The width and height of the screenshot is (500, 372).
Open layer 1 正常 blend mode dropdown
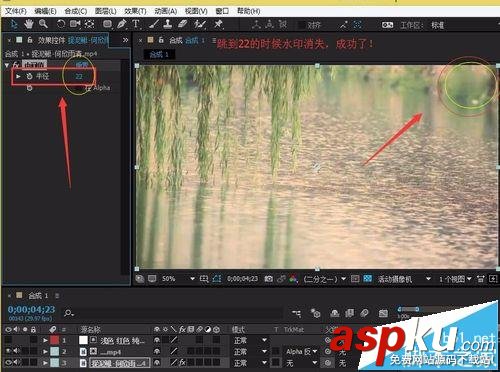click(250, 340)
